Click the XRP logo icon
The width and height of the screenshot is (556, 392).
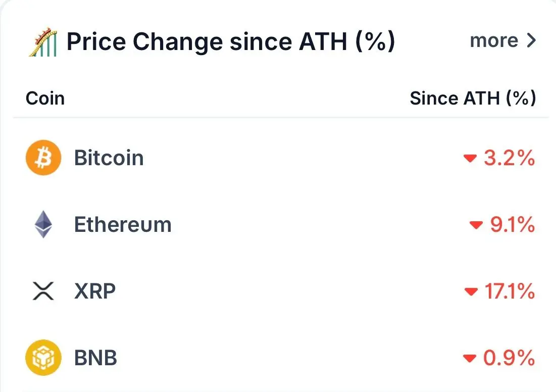[43, 291]
